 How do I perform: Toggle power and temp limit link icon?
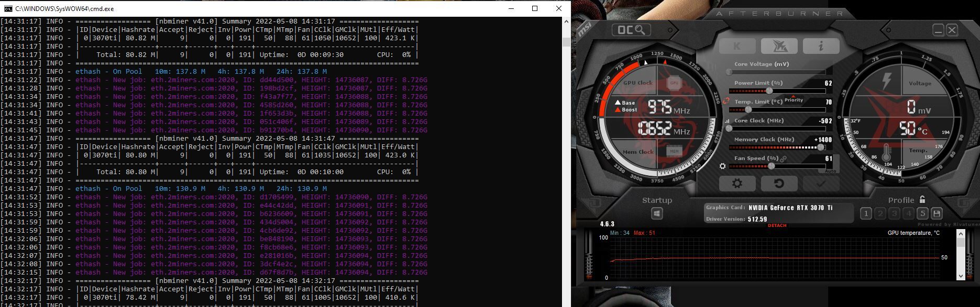725,101
